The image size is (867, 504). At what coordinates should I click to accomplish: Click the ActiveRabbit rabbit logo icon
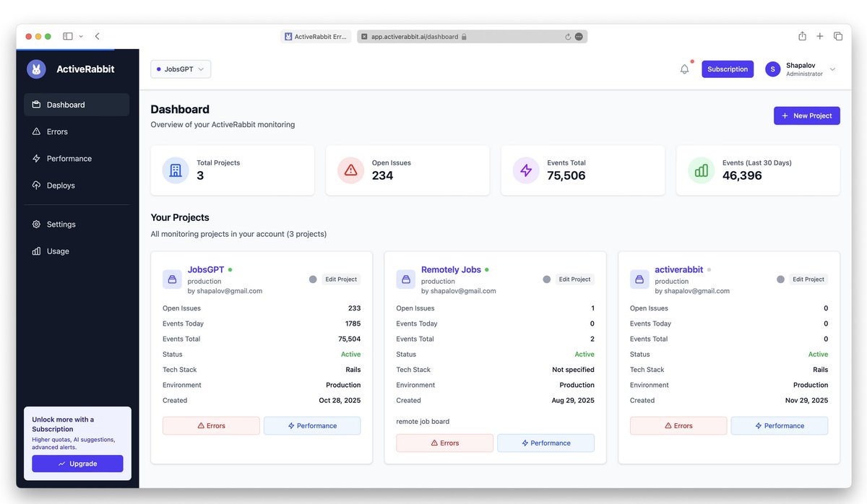tap(36, 69)
